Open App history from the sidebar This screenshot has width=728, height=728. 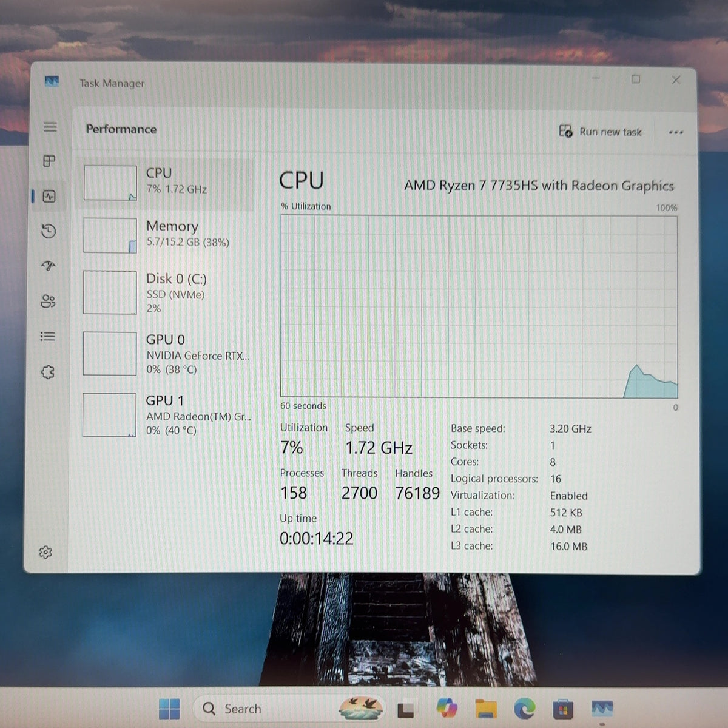tap(49, 231)
